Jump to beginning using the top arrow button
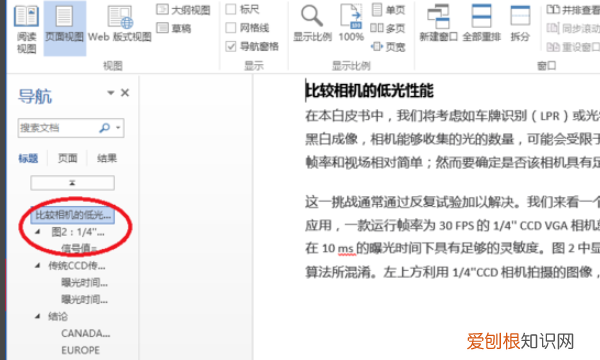This screenshot has height=360, width=600. [x=72, y=183]
